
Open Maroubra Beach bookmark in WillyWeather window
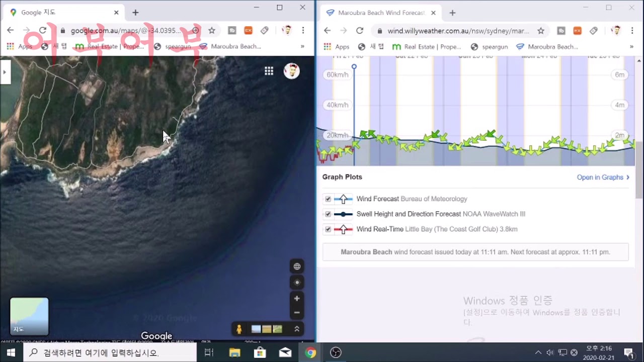click(x=547, y=46)
